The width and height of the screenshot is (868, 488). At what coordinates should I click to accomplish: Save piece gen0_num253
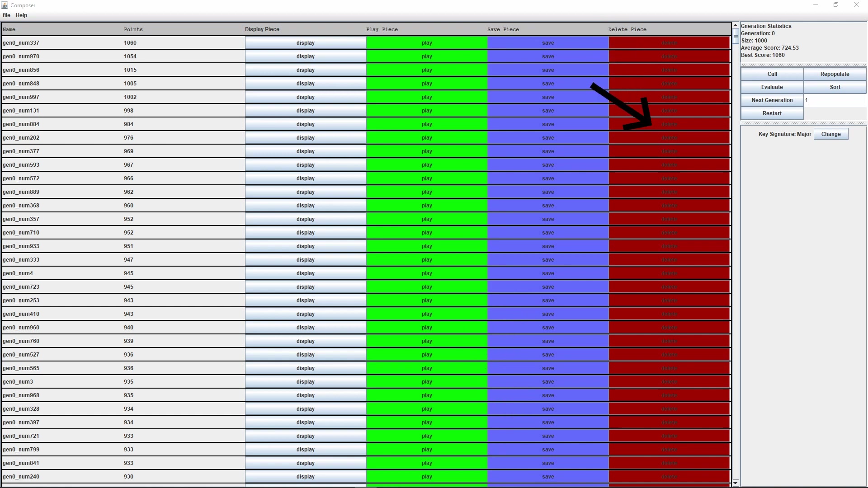click(548, 300)
